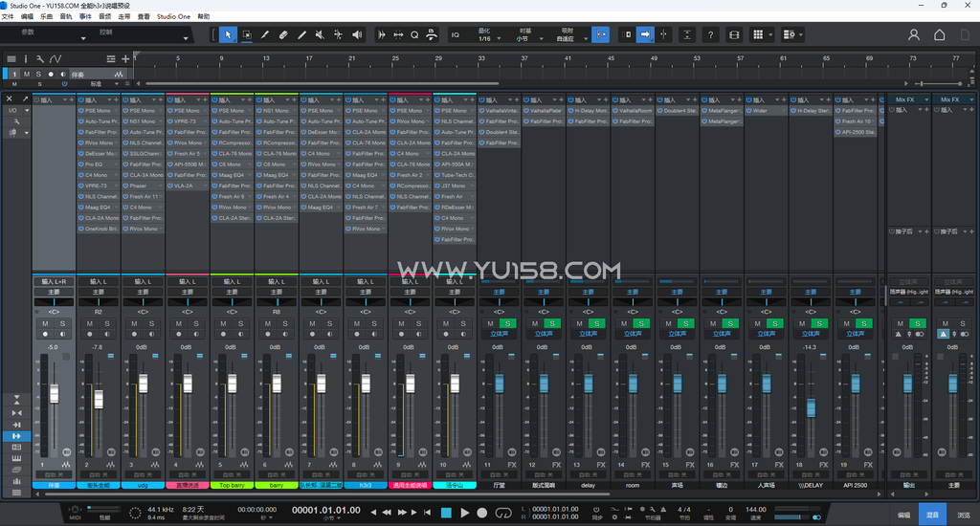Click fader handle of channel 1 伴奏
980x526 pixels.
tap(55, 394)
